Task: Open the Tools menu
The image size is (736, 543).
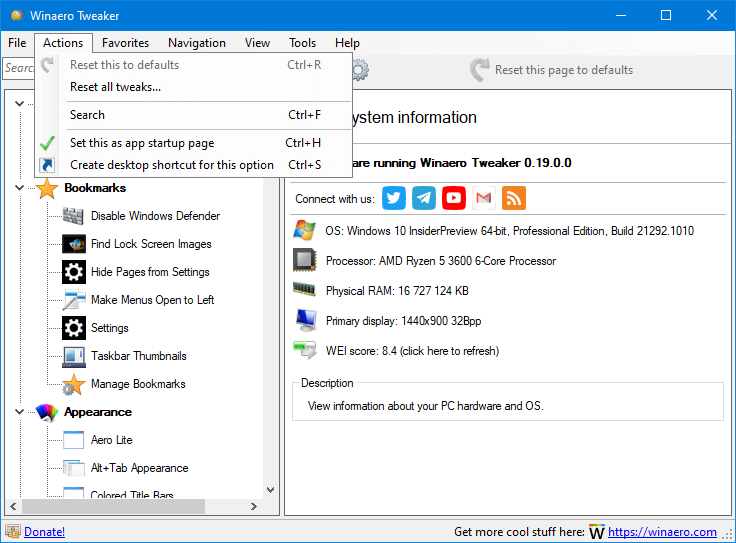Action: (x=302, y=43)
